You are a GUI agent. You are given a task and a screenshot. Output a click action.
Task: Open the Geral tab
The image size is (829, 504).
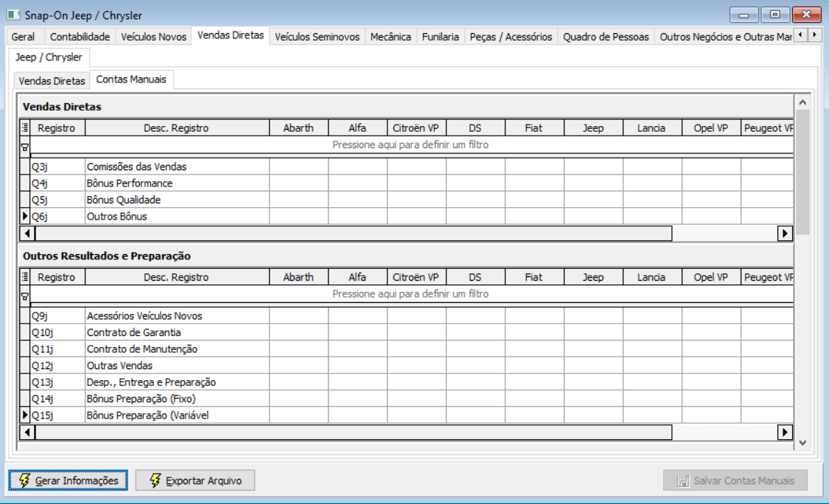coord(24,37)
